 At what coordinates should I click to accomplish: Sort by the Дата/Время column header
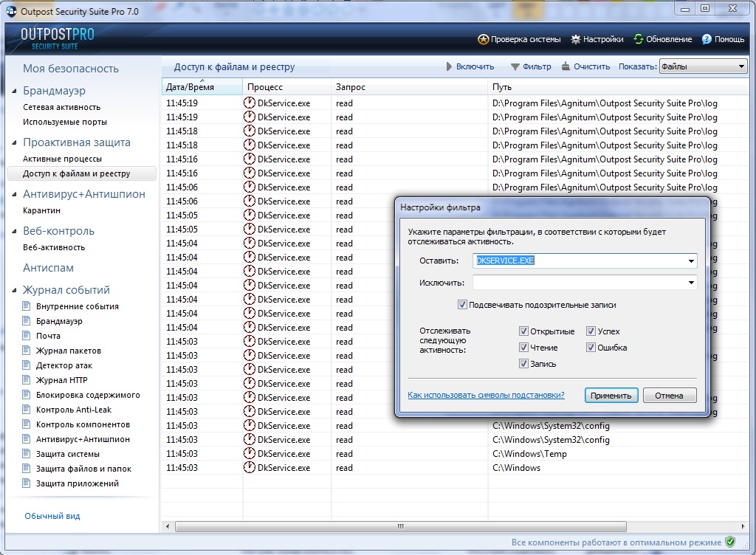pos(202,87)
